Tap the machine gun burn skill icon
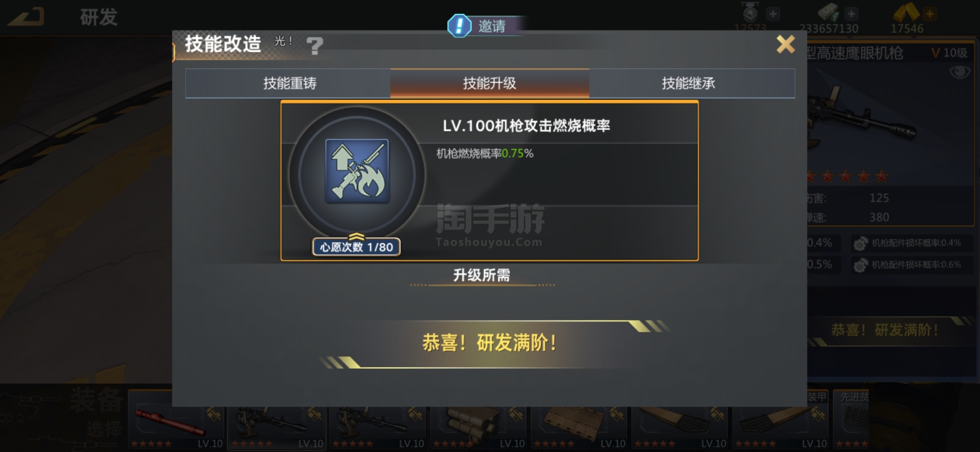Viewport: 980px width, 452px height. click(x=357, y=171)
